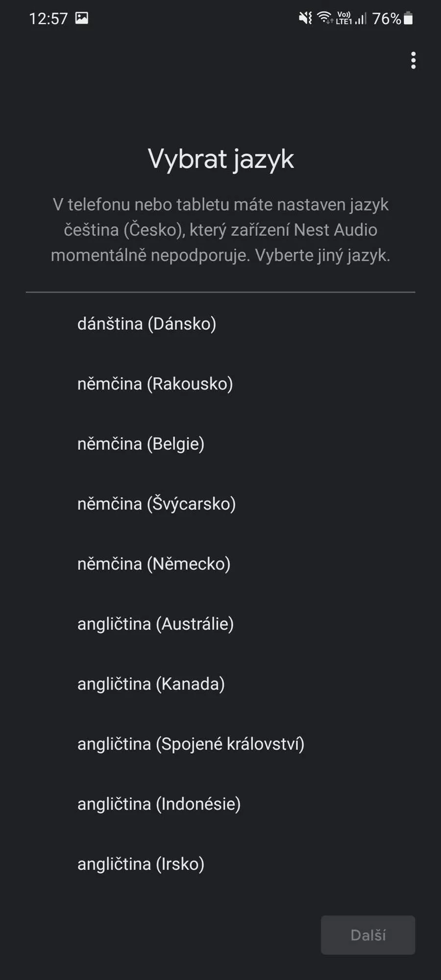Tap the battery icon at 76%

pos(408,18)
